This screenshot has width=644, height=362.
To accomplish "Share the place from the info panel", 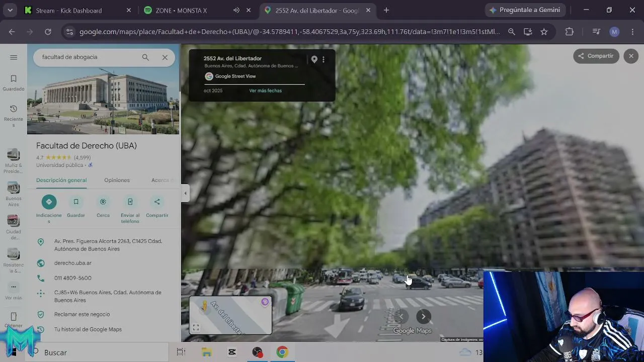I will pos(157,207).
